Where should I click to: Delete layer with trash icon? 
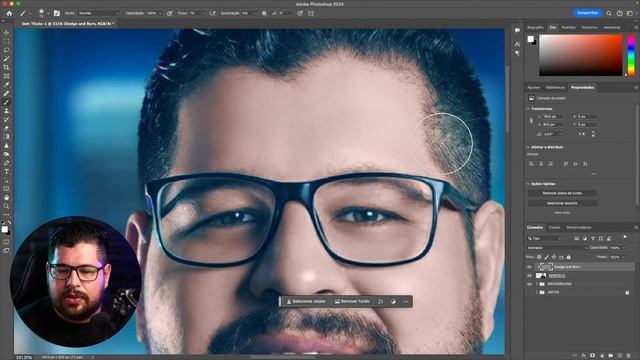click(629, 356)
